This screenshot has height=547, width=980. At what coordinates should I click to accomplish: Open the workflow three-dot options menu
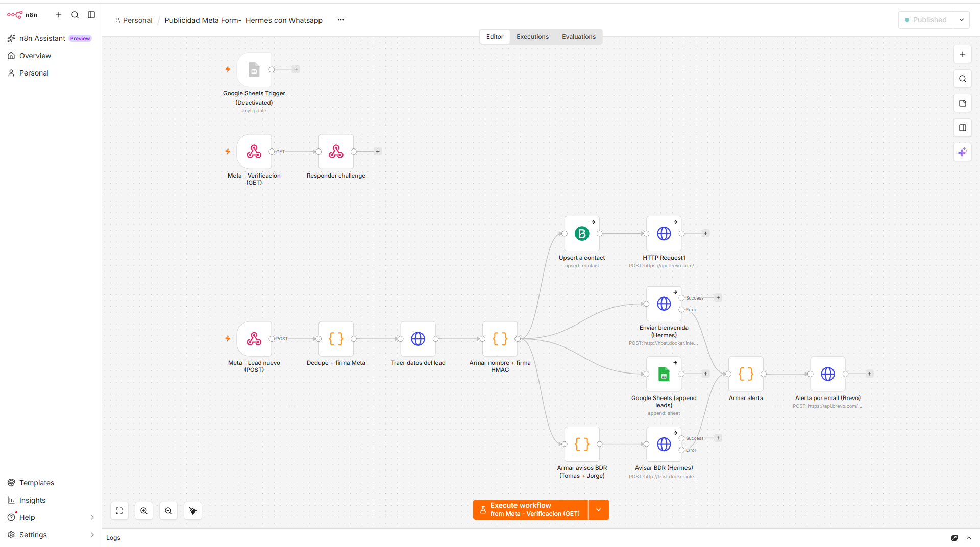pyautogui.click(x=341, y=20)
